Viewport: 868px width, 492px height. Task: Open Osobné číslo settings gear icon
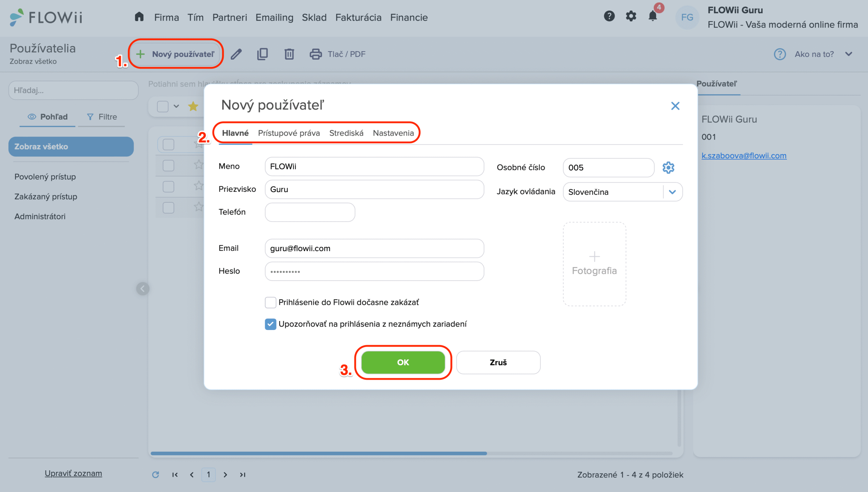tap(668, 168)
